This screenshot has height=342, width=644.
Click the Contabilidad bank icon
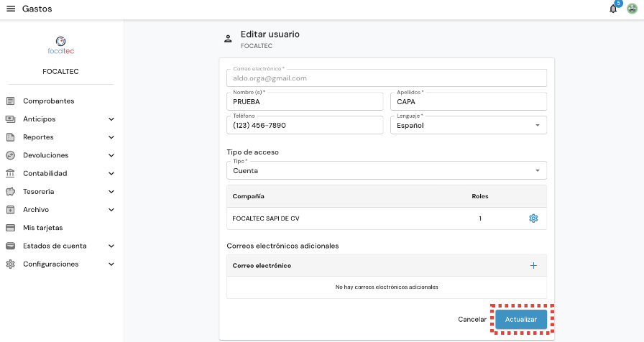pos(10,173)
